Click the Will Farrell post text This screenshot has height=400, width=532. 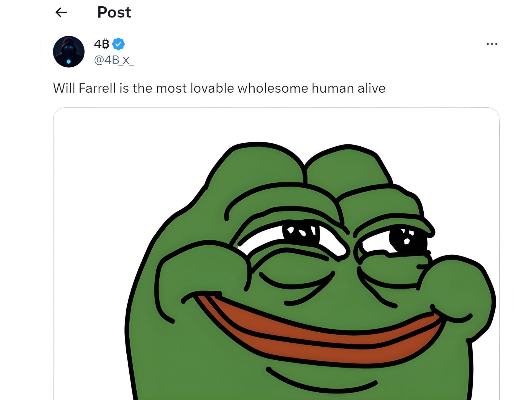coord(219,88)
